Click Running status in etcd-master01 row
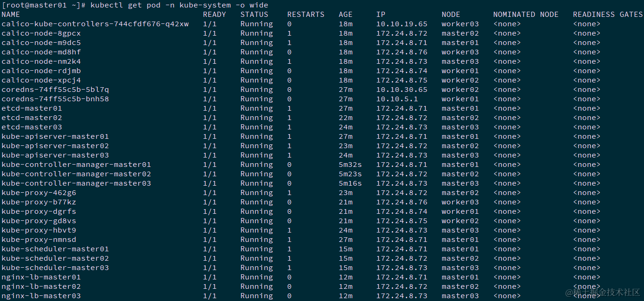This screenshot has width=644, height=301. 257,108
